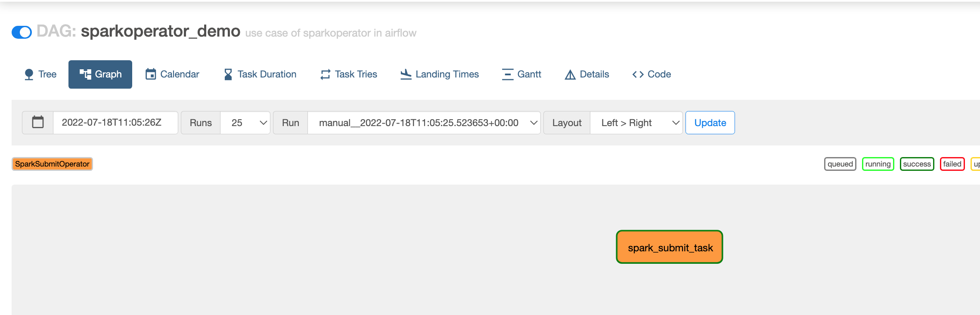Expand the Runs count dropdown
Viewport: 980px width, 315px height.
[x=245, y=123]
